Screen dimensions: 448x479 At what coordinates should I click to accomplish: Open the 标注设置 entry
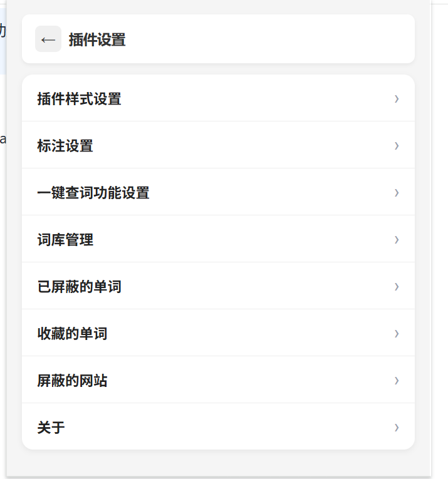[65, 146]
